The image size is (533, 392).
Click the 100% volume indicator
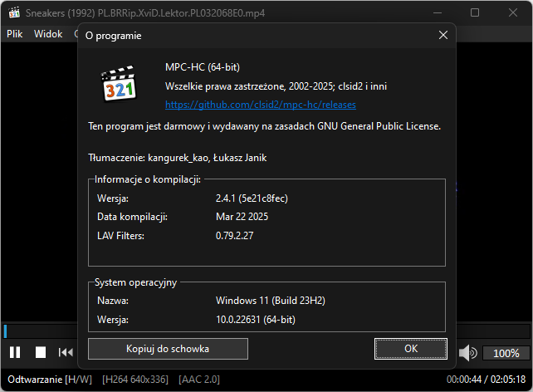pyautogui.click(x=506, y=353)
